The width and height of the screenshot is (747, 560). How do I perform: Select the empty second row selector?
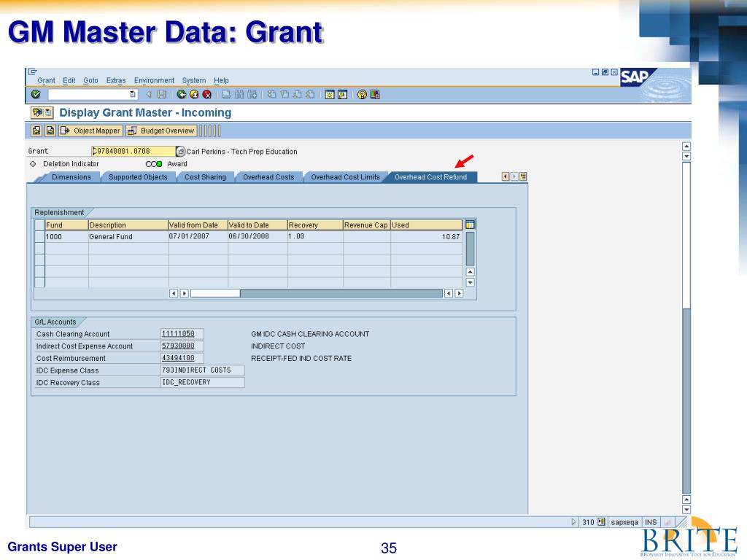coord(39,249)
